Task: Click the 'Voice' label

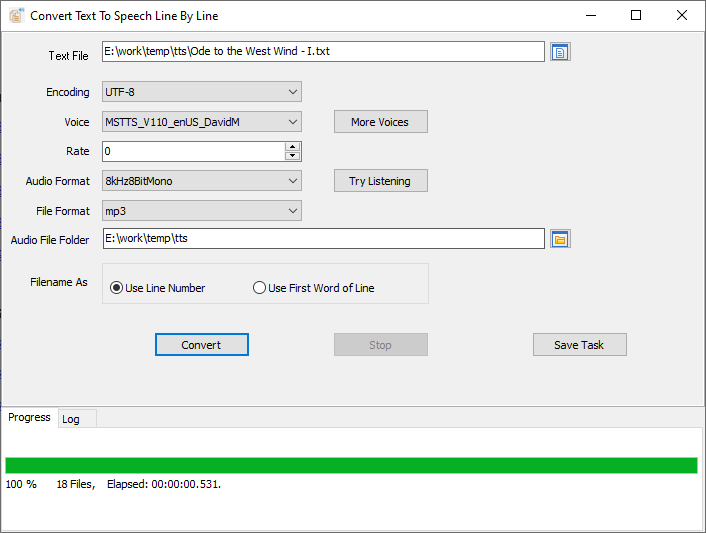Action: 77,122
